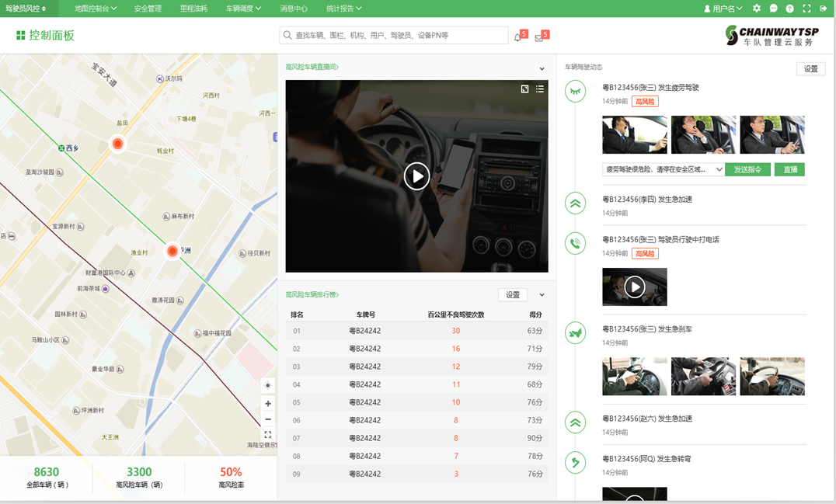The width and height of the screenshot is (836, 504).
Task: Open the 统计报告 dropdown menu
Action: [x=344, y=9]
